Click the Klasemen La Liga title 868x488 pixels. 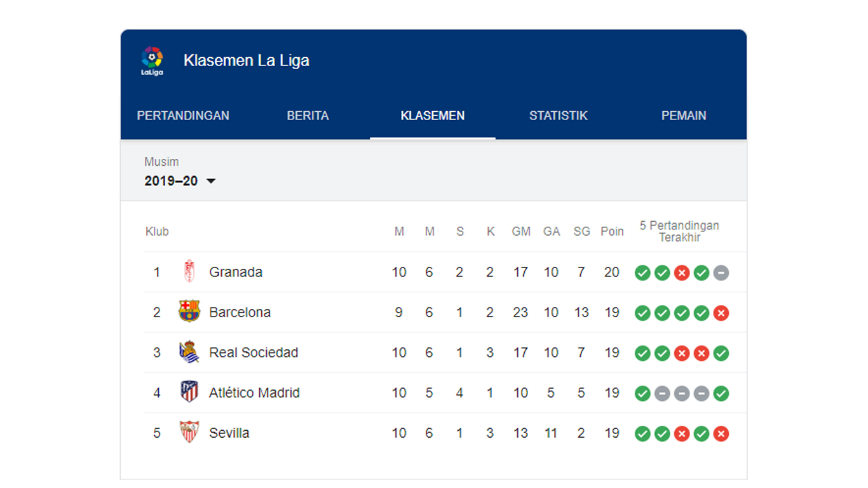point(247,61)
